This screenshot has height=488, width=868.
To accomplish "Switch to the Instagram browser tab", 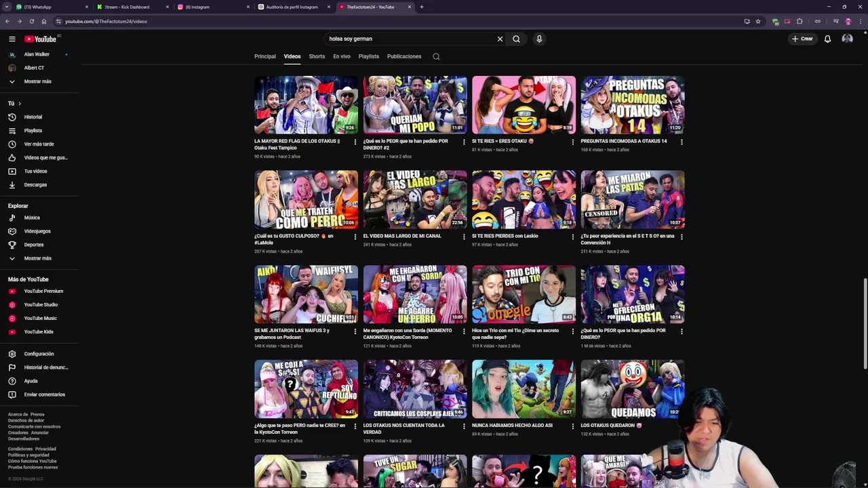I will click(214, 7).
